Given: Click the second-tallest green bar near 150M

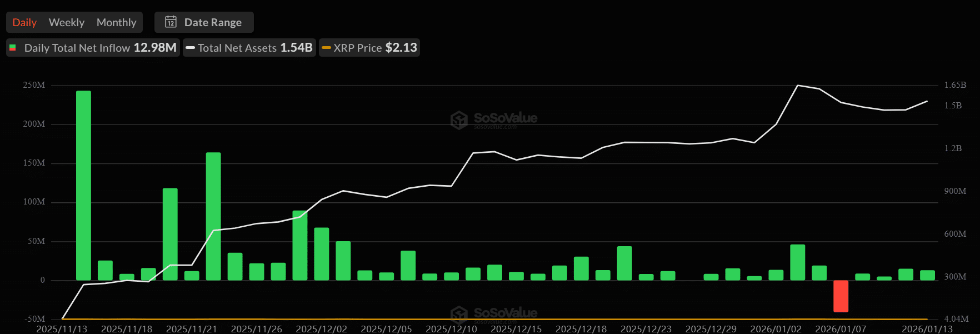Looking at the screenshot, I should [x=213, y=216].
